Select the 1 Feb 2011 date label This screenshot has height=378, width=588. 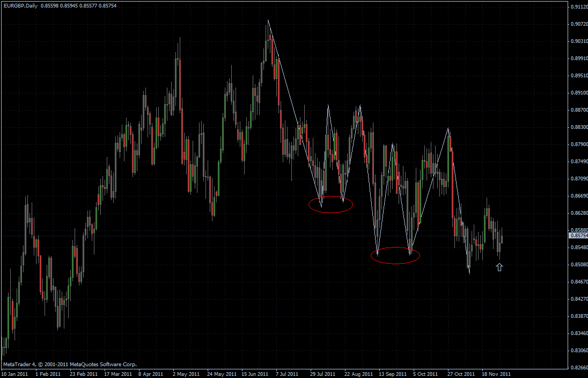[48, 374]
